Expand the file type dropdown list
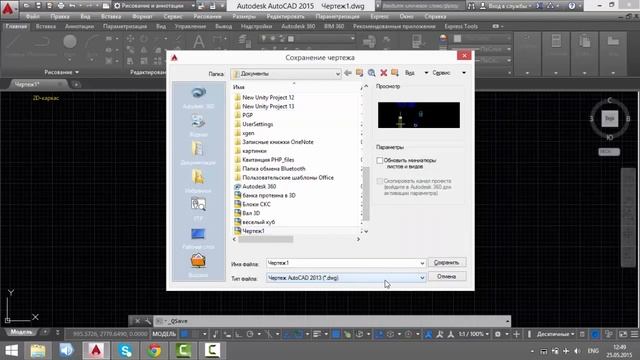 [422, 278]
